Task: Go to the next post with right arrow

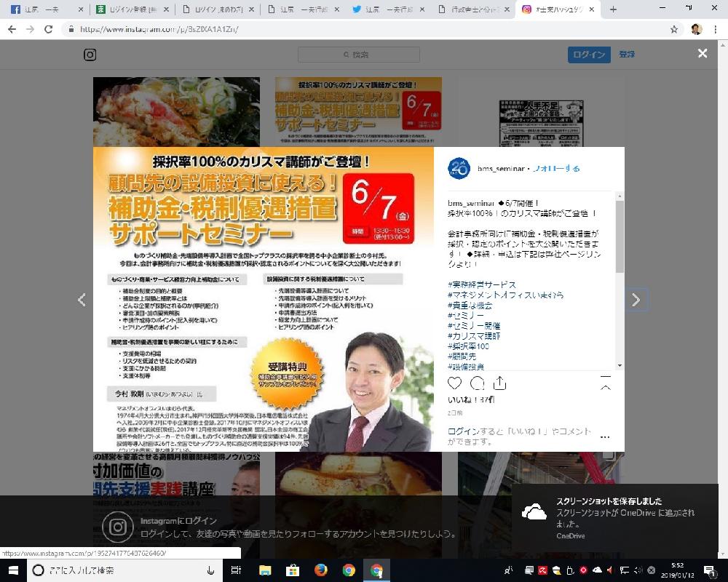Action: (636, 300)
